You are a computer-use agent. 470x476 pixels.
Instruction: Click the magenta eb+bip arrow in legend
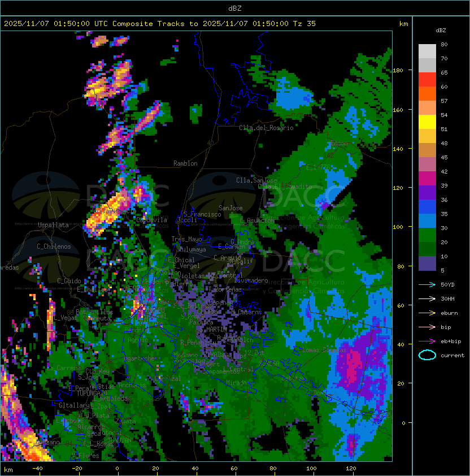click(427, 341)
